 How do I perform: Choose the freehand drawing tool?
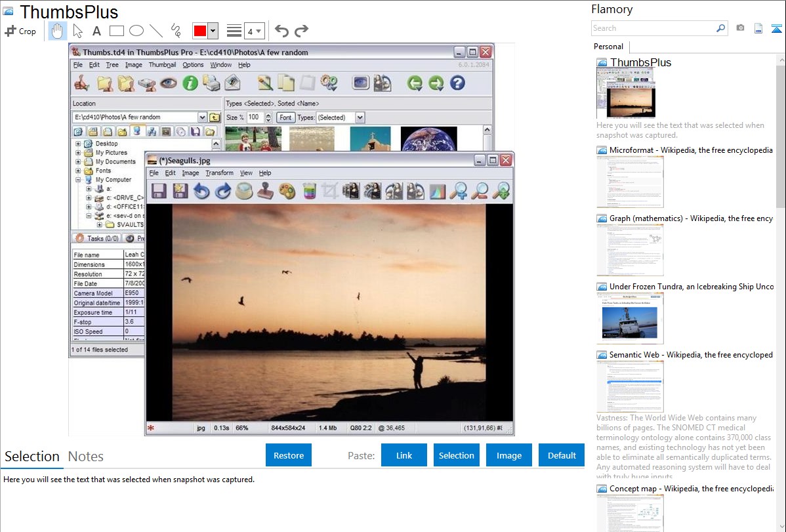[x=175, y=31]
